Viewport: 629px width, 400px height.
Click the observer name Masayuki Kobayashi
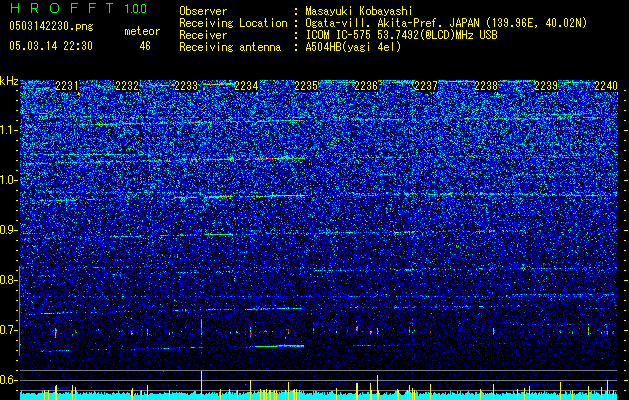[359, 11]
